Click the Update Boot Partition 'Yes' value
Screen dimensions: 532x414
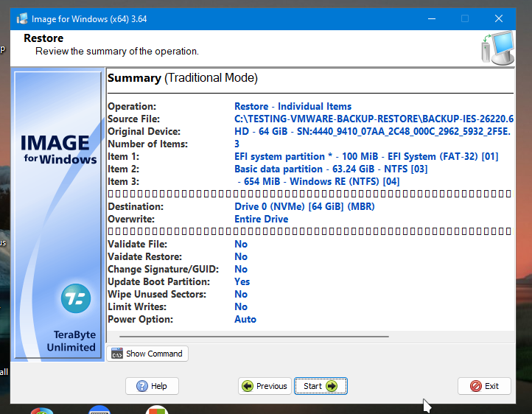point(242,282)
